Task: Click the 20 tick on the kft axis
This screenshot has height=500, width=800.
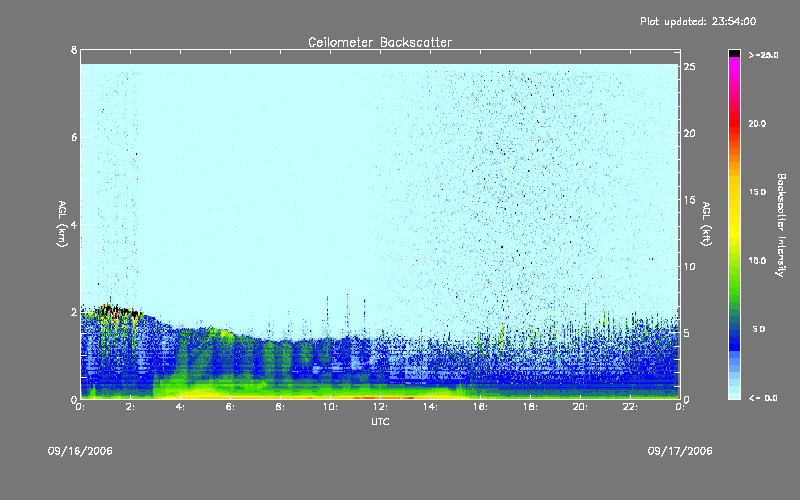Action: [x=689, y=133]
